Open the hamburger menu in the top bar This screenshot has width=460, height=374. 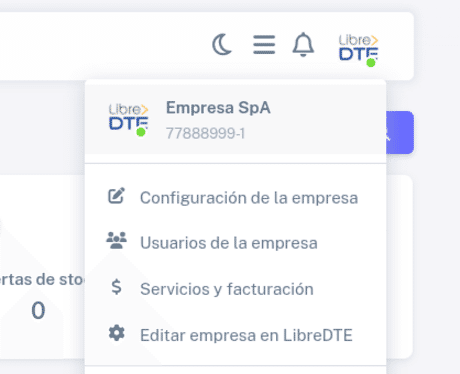pyautogui.click(x=264, y=44)
